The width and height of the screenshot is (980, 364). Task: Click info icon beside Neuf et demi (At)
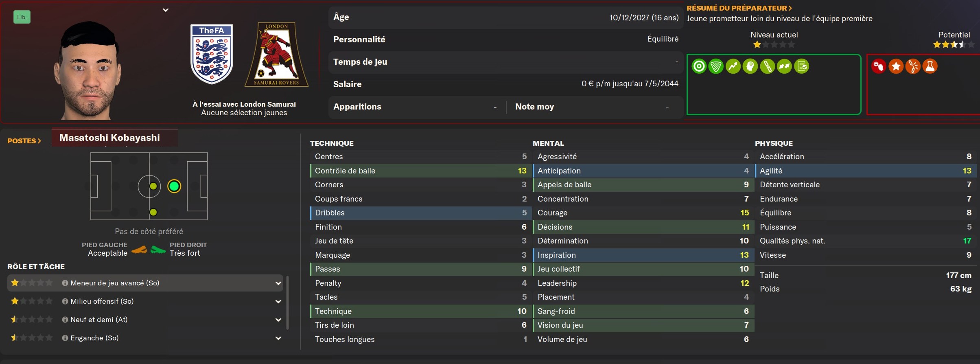65,320
